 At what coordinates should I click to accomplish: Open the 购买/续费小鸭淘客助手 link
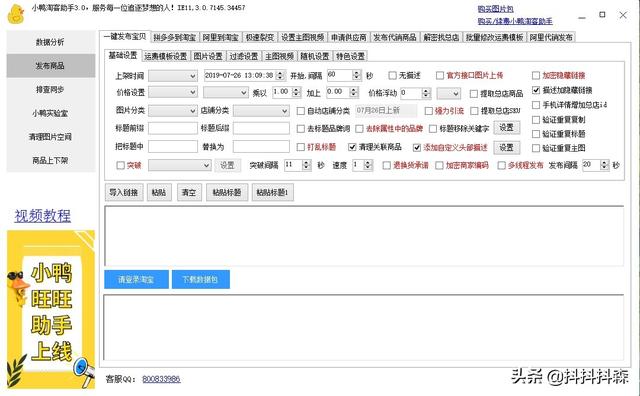pos(515,21)
